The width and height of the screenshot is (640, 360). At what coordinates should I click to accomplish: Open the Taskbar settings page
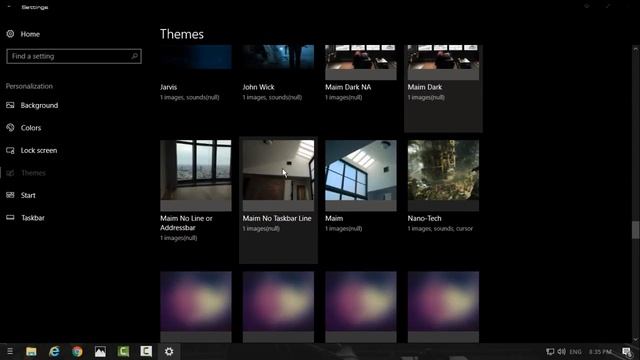point(33,218)
